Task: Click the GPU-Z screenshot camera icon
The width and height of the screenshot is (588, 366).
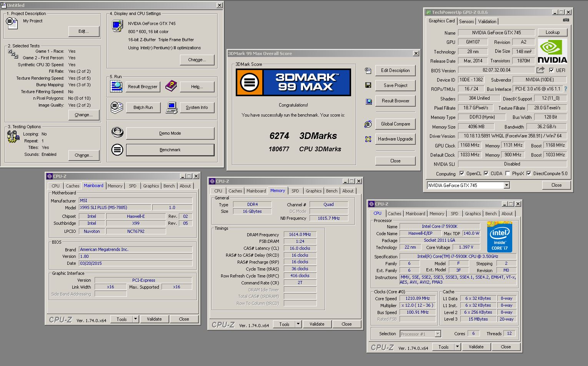Action: pyautogui.click(x=566, y=20)
